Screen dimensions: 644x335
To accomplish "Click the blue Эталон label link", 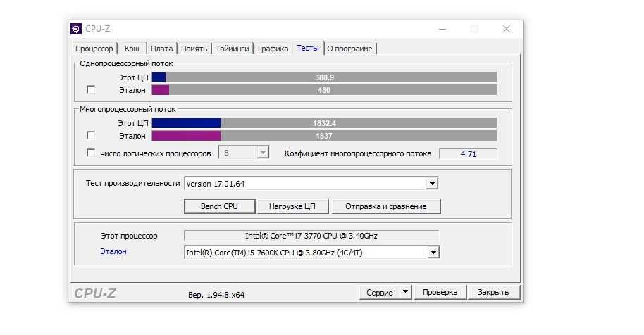I will click(x=113, y=251).
